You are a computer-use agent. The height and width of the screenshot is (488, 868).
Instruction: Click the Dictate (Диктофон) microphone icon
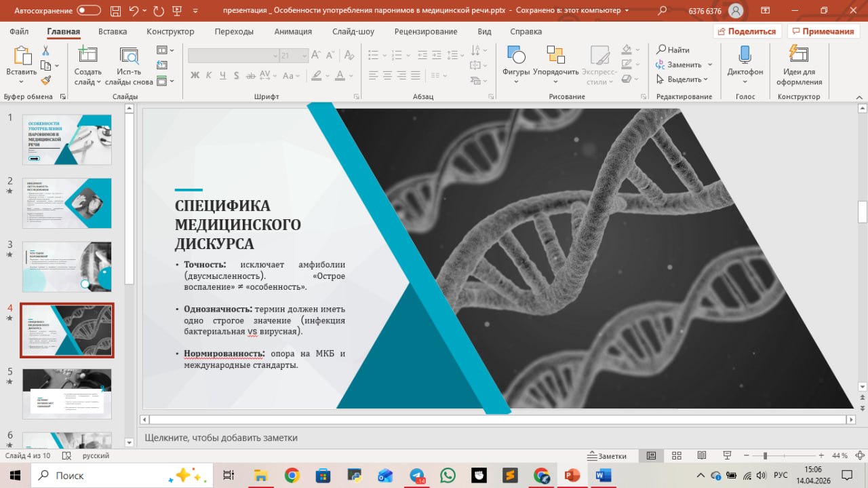pyautogui.click(x=745, y=55)
